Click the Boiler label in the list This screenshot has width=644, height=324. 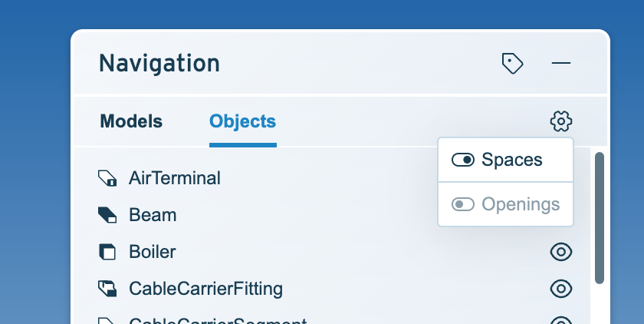(153, 252)
